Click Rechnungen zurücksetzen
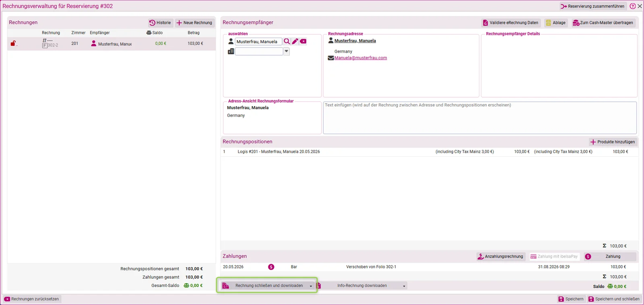 pyautogui.click(x=32, y=299)
